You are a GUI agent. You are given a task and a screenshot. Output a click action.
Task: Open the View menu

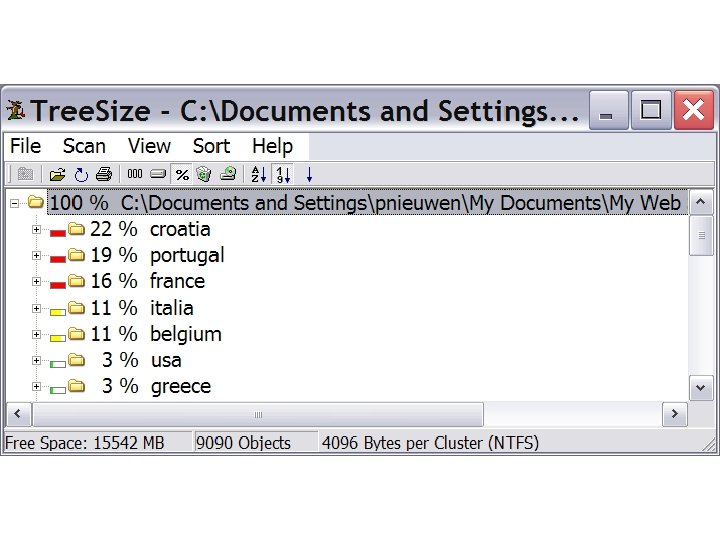[x=149, y=146]
